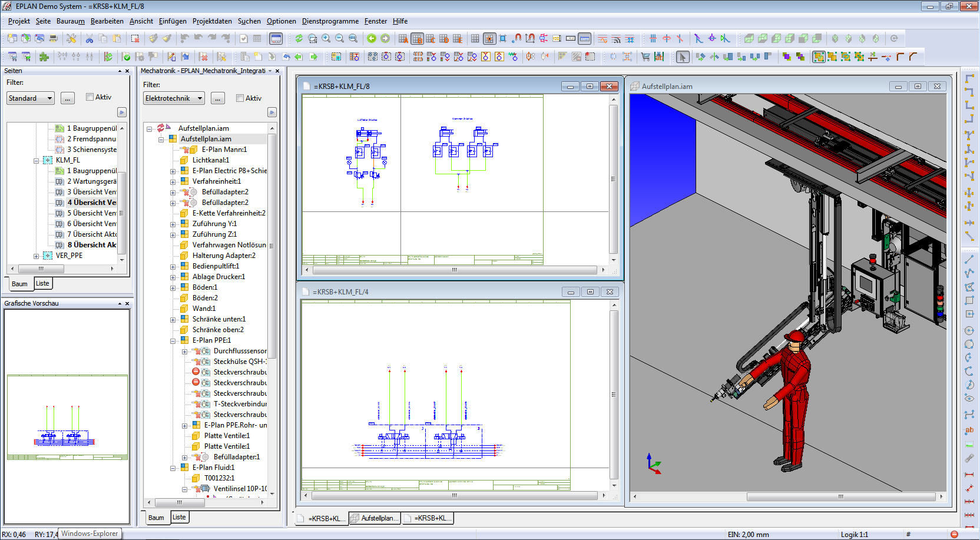This screenshot has width=980, height=540.
Task: Click the Liste tab in Seiten panel
Action: [x=42, y=283]
